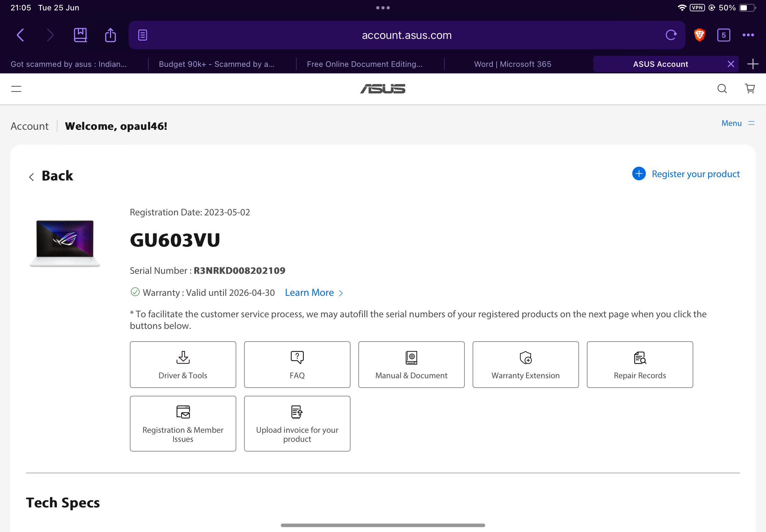Click the GU603VU model heading
The width and height of the screenshot is (766, 532).
(x=175, y=240)
